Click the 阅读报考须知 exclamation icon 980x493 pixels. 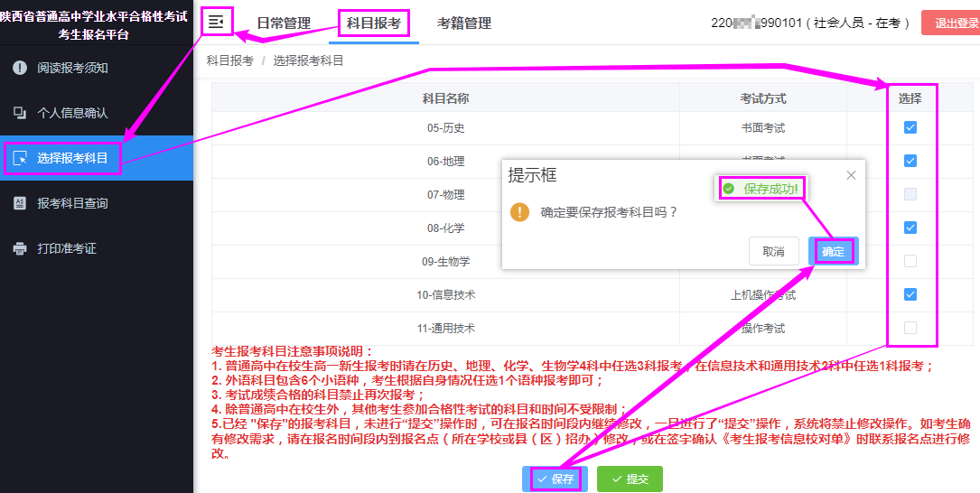pyautogui.click(x=20, y=68)
